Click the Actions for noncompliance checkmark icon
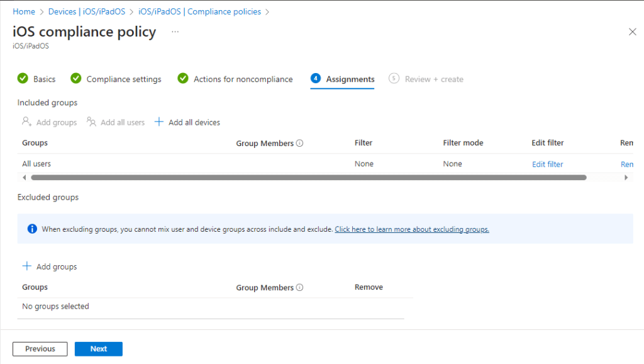The width and height of the screenshot is (644, 364). 183,79
